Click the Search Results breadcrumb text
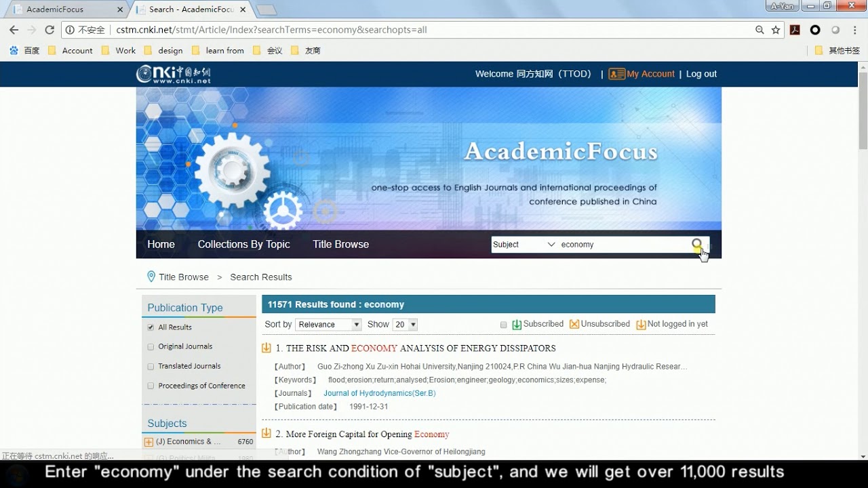The image size is (868, 488). pos(261,277)
